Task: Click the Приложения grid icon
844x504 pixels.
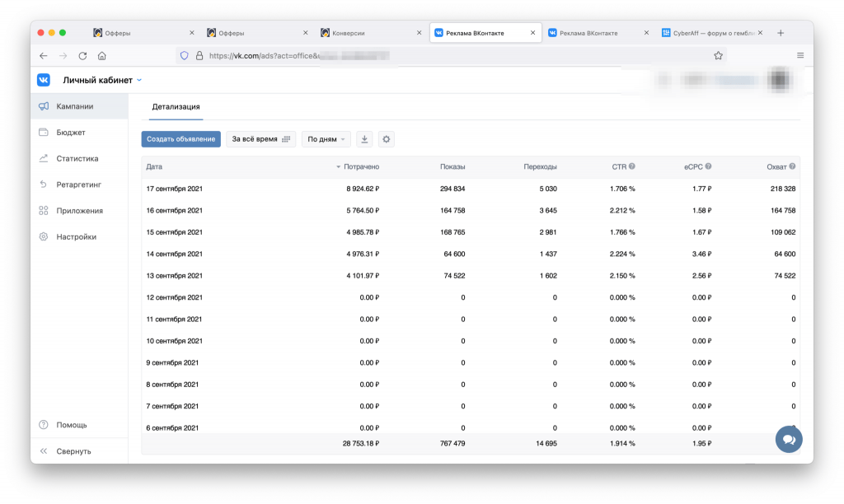Action: coord(44,210)
